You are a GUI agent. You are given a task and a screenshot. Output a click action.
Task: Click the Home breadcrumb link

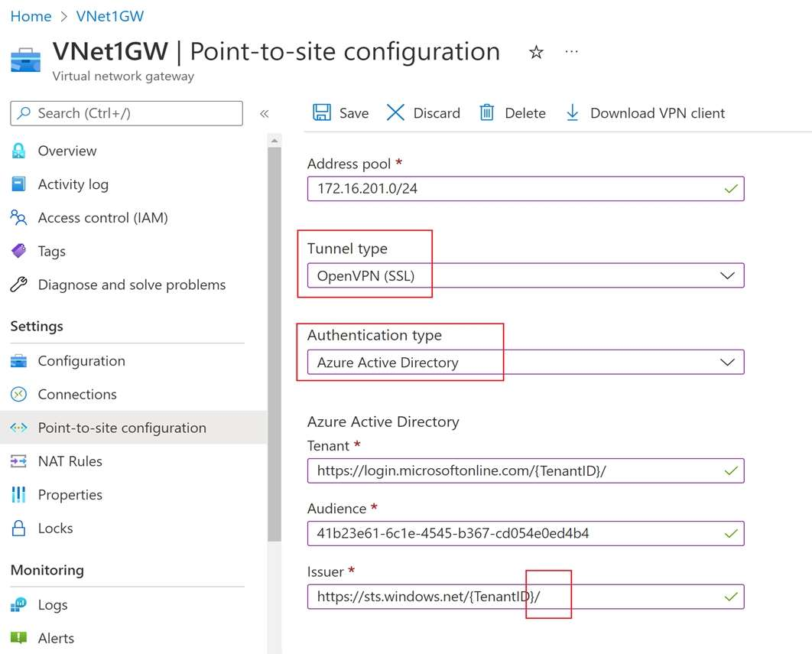[x=31, y=16]
